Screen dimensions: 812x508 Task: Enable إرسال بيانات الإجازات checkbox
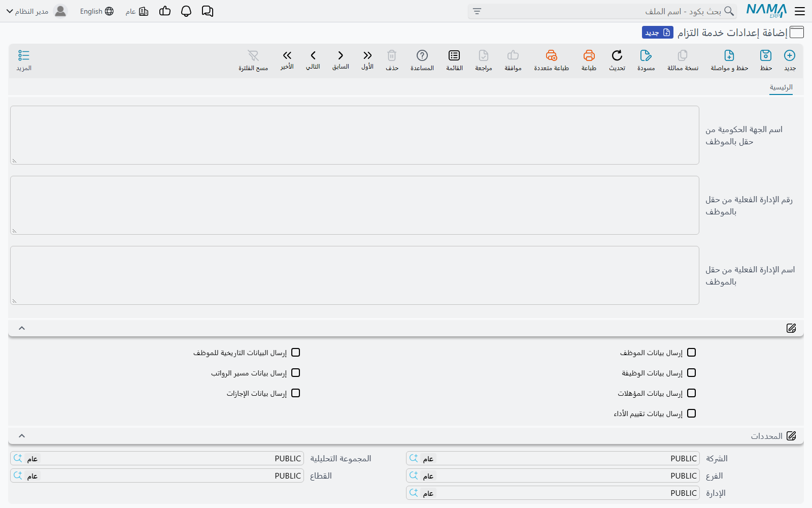296,393
